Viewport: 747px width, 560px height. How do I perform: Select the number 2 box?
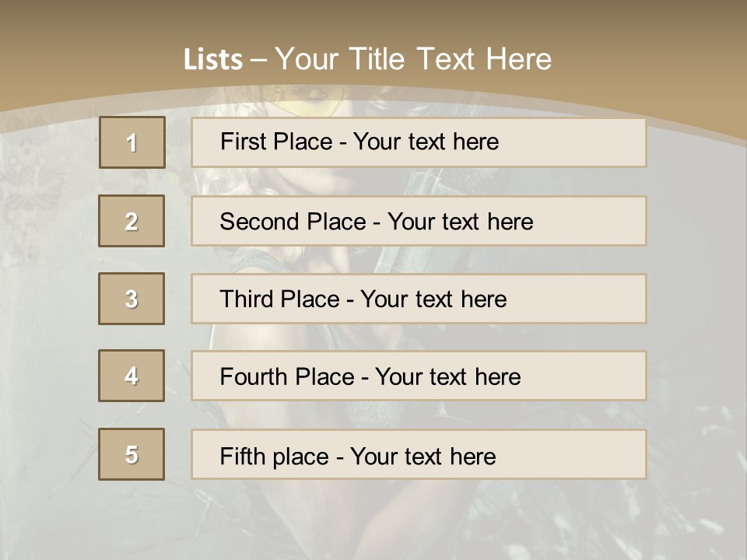coord(132,221)
